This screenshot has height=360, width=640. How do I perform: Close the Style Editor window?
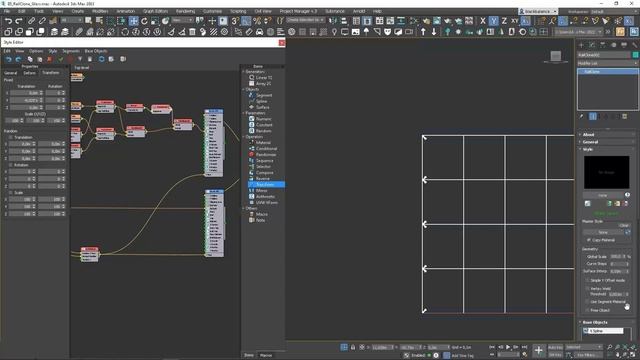click(282, 42)
